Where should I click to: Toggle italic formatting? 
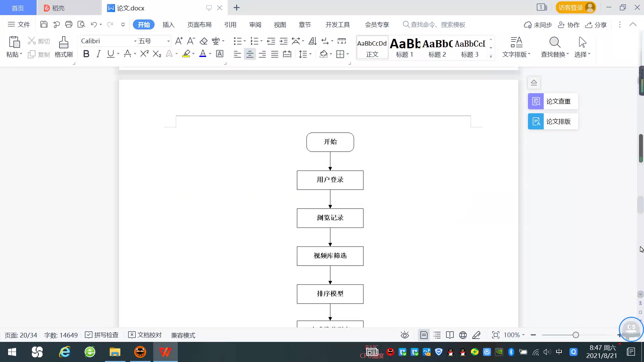(98, 54)
